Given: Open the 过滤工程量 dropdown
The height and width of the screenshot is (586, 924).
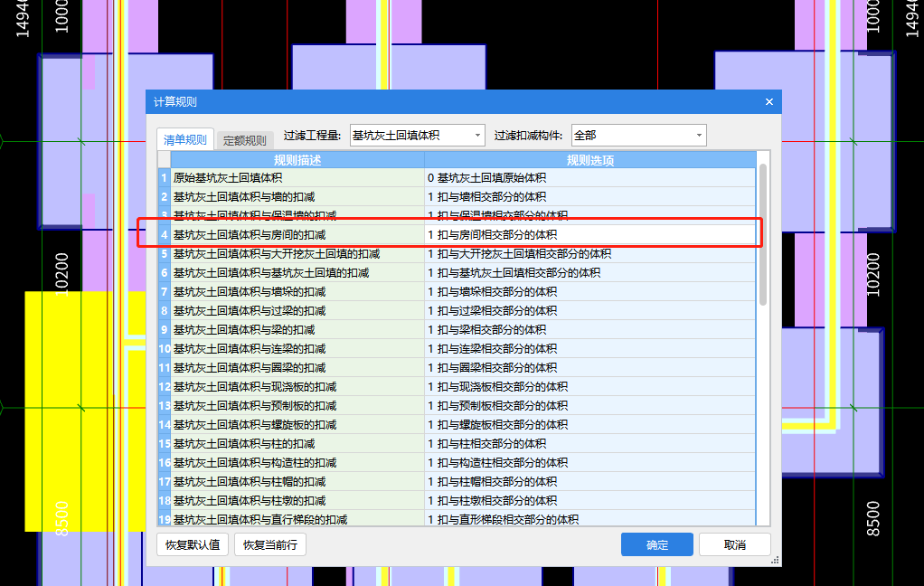Looking at the screenshot, I should pyautogui.click(x=417, y=136).
